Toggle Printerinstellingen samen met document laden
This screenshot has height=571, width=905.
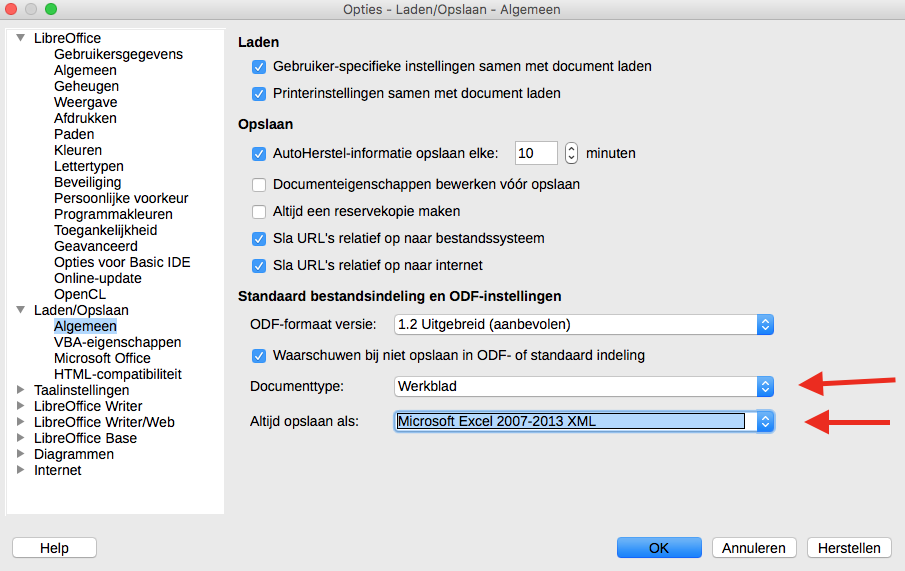[259, 94]
